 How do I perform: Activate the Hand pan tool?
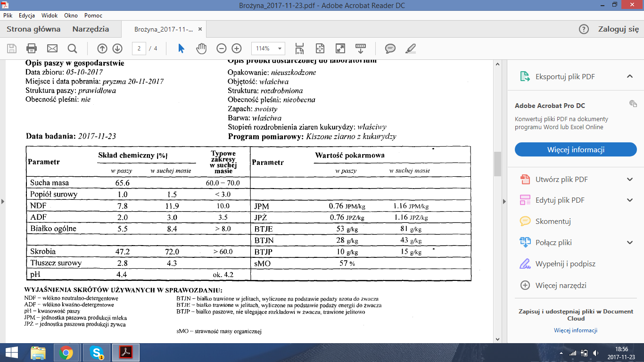pyautogui.click(x=202, y=49)
